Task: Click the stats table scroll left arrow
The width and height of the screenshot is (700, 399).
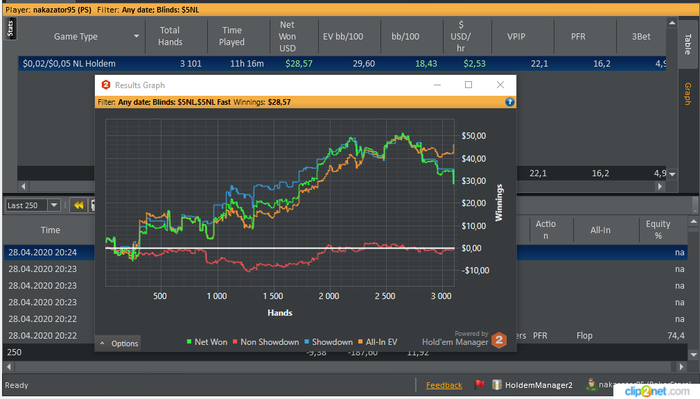Action: [x=23, y=186]
